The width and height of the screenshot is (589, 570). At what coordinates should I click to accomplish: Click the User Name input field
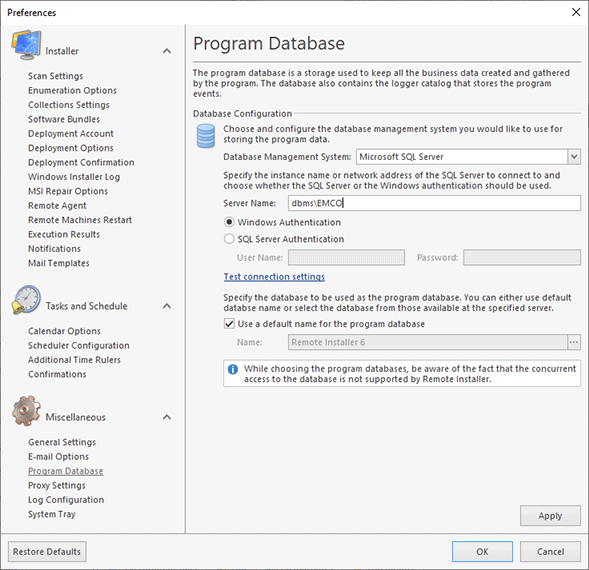[346, 258]
